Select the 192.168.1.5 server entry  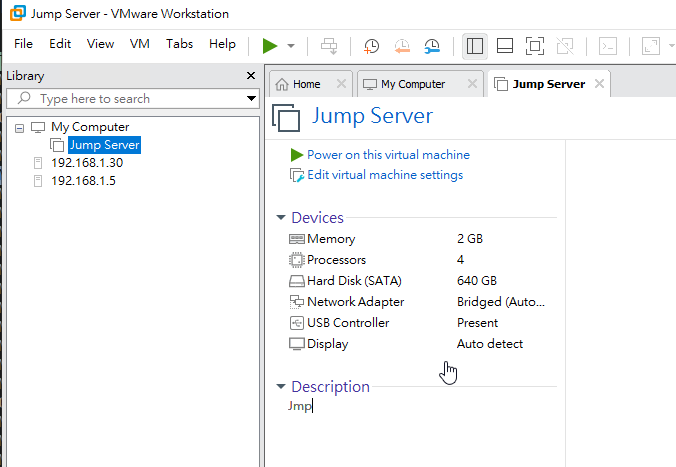pos(83,181)
